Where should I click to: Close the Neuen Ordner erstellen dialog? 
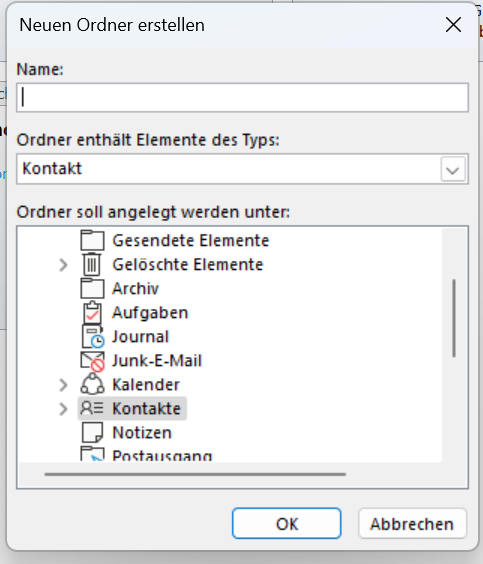[x=453, y=25]
